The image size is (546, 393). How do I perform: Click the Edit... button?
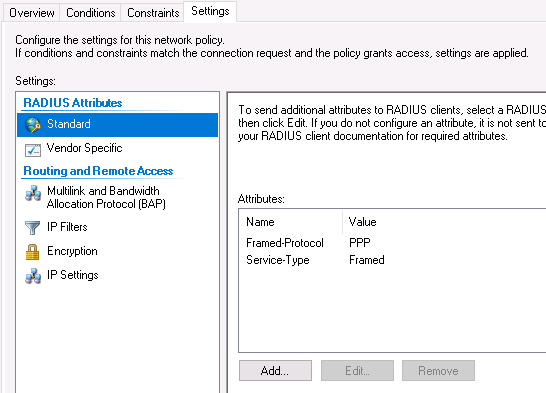pos(357,371)
